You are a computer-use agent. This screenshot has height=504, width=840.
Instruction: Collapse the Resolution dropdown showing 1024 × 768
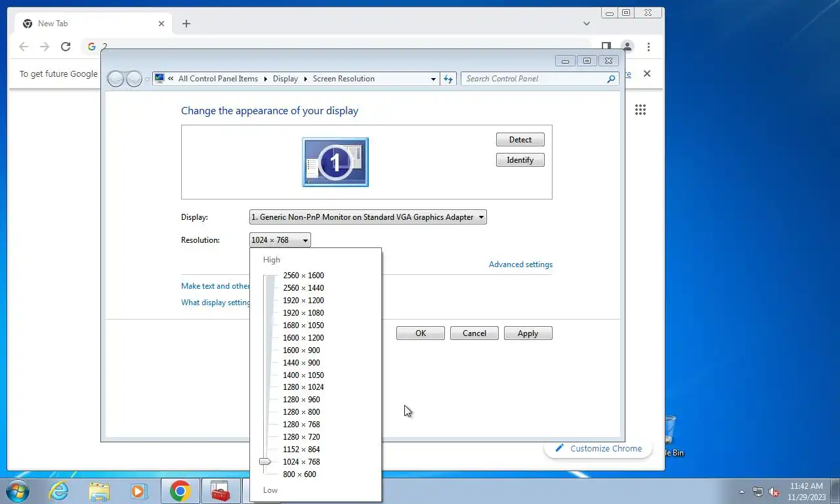280,240
